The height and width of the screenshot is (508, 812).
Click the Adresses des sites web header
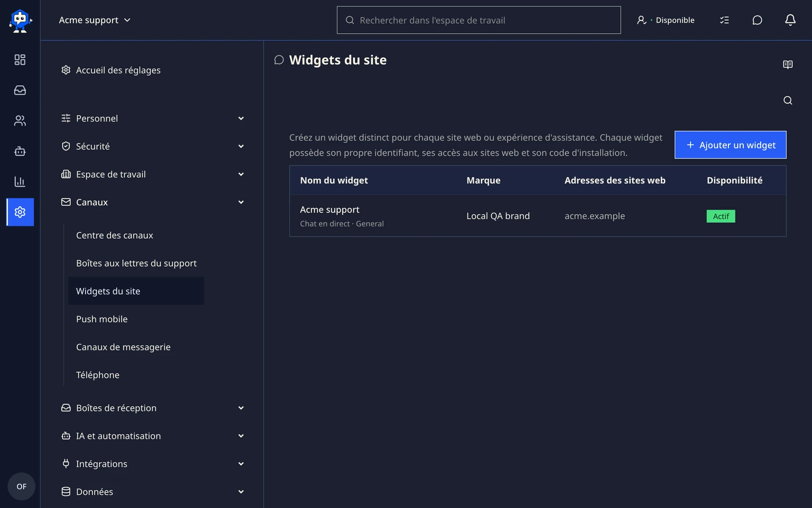(x=615, y=180)
